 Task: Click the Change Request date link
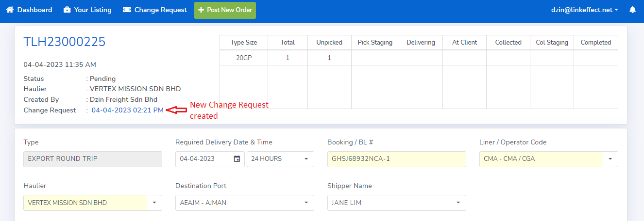127,110
